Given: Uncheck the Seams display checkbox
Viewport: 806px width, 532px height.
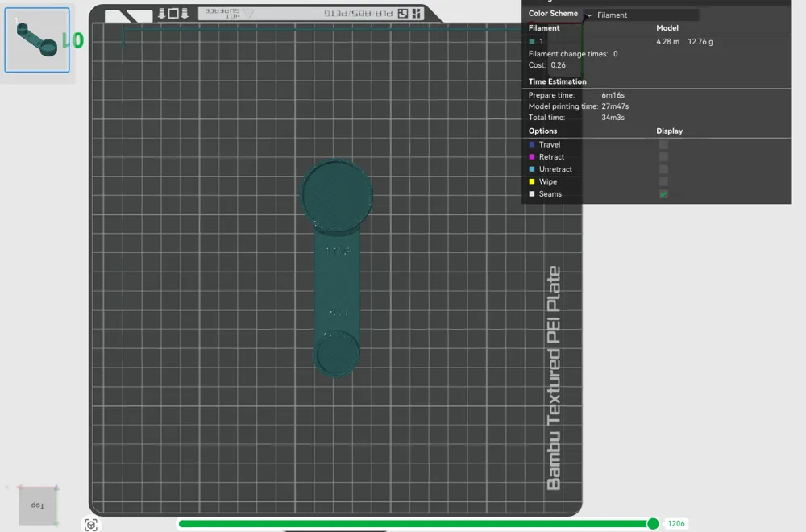Looking at the screenshot, I should pos(663,194).
